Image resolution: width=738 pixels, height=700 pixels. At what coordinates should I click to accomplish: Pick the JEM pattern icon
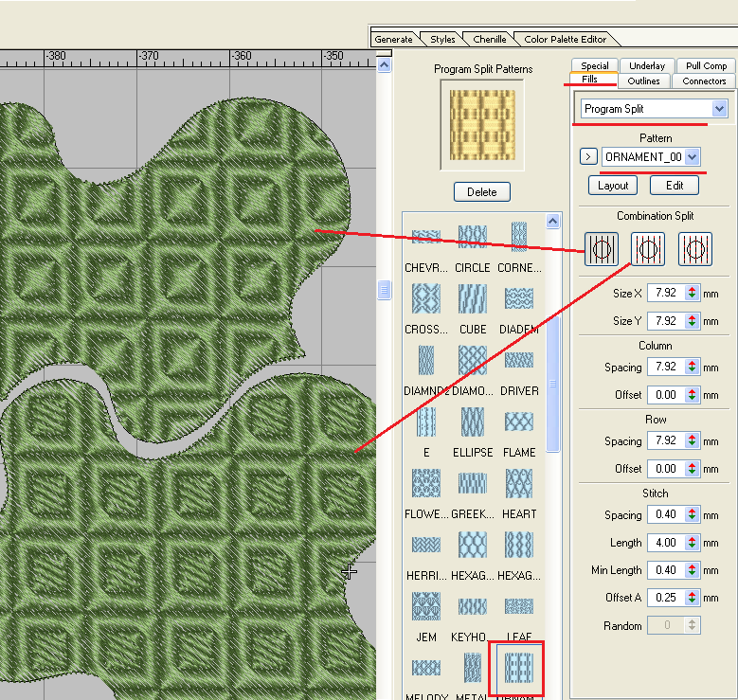426,607
